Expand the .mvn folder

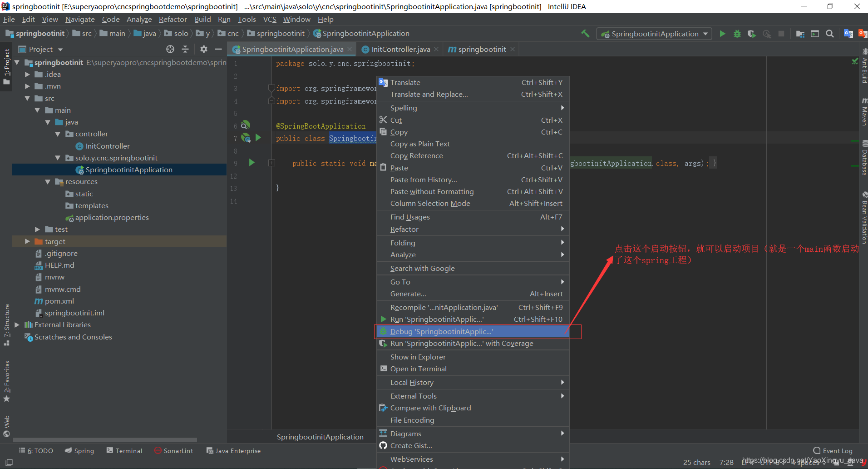pyautogui.click(x=27, y=86)
